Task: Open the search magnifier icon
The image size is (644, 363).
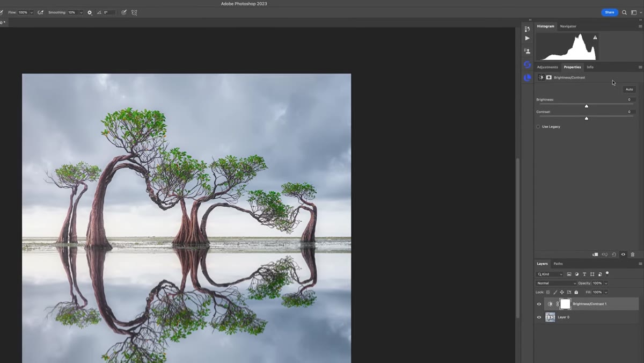Action: point(624,12)
